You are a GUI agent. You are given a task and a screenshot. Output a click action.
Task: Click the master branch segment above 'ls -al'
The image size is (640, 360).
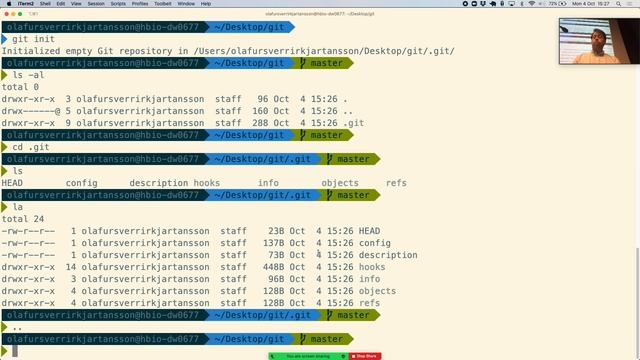click(322, 63)
